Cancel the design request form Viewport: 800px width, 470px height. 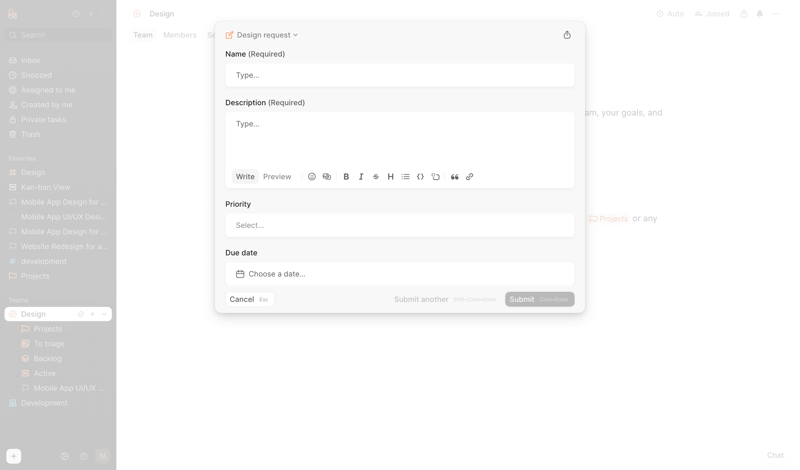249,299
